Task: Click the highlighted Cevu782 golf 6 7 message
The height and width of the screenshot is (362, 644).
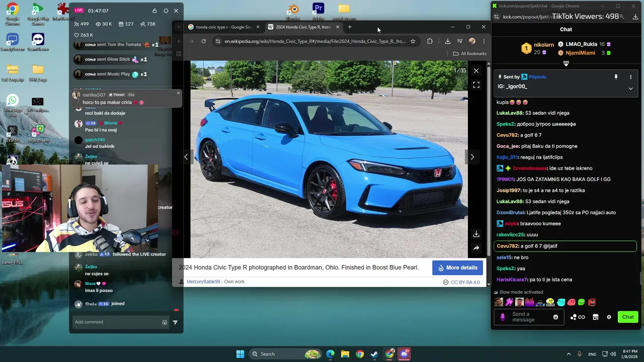Action: [566, 246]
